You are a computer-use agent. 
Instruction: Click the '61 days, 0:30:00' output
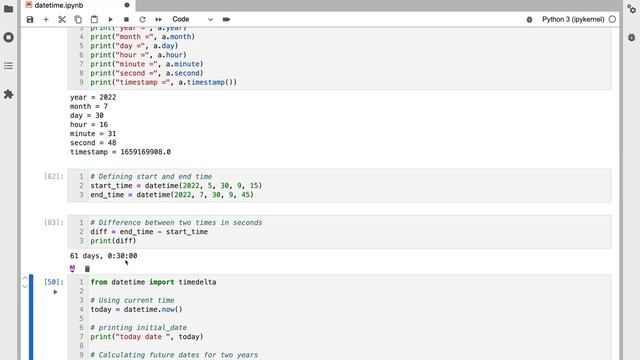pos(104,256)
